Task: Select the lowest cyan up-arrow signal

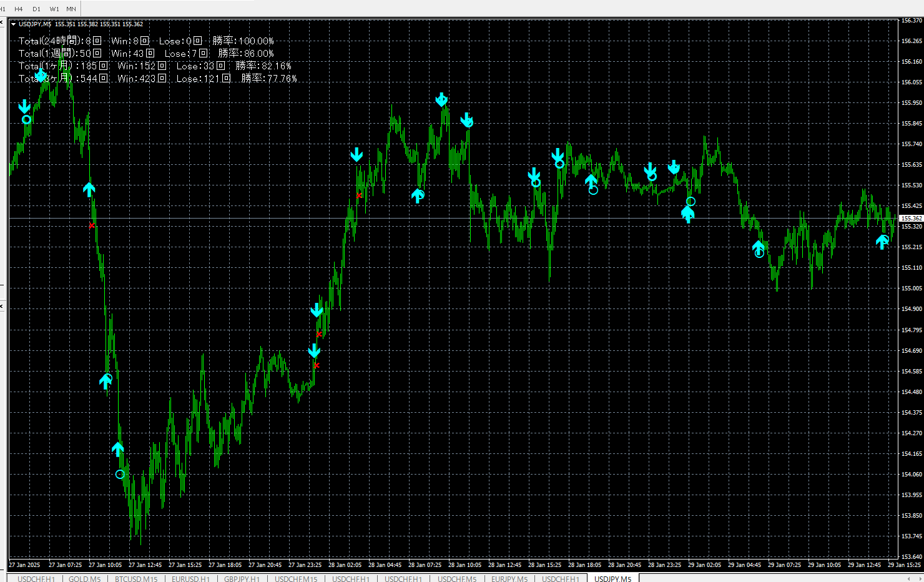Action: [117, 449]
